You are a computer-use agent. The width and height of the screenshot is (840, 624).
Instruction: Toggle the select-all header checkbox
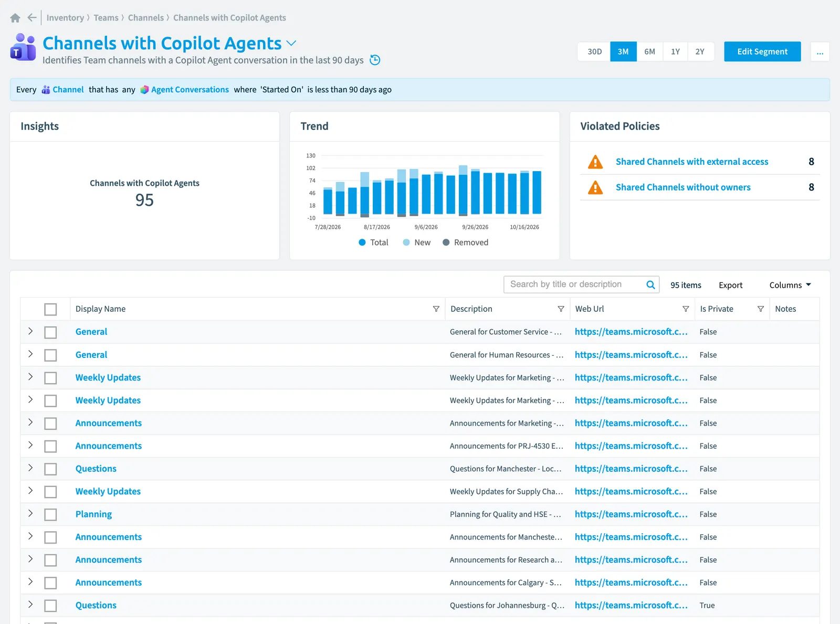[50, 310]
